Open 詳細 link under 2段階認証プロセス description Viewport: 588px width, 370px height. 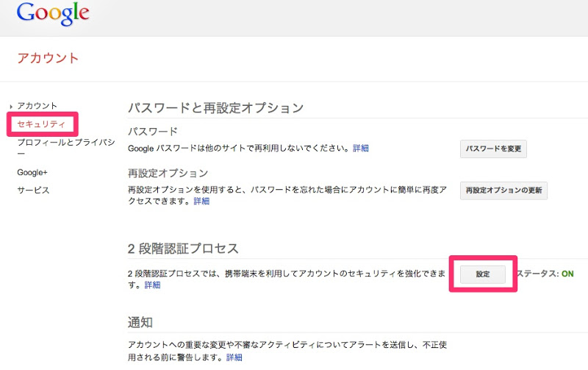(x=152, y=285)
